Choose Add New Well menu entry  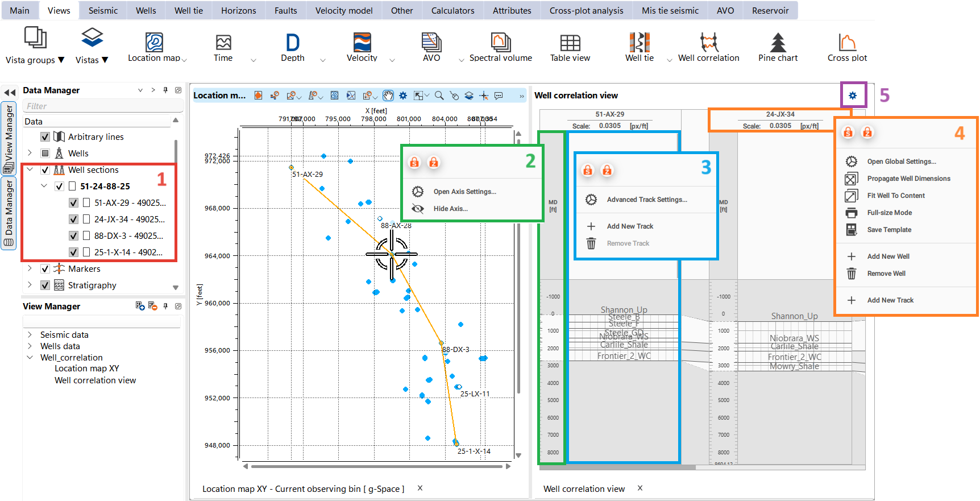pos(888,256)
